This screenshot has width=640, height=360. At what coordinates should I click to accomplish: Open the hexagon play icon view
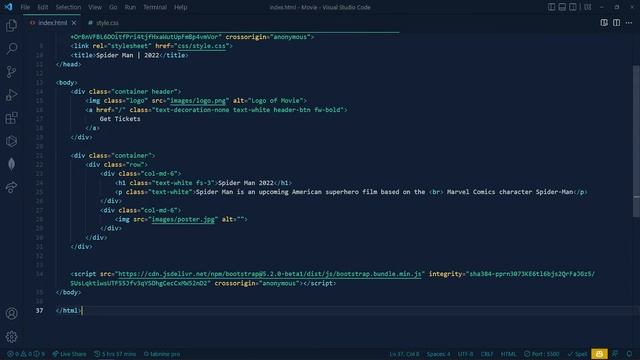(x=11, y=141)
